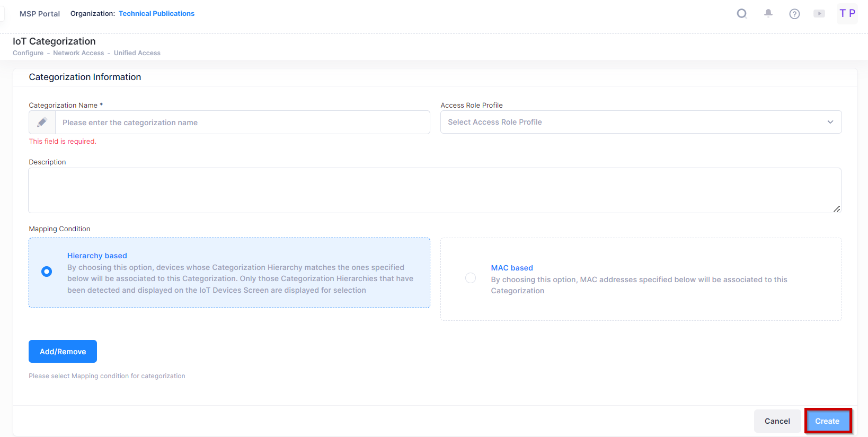Screen dimensions: 868x437
Task: Open the search icon in top bar
Action: tap(742, 14)
